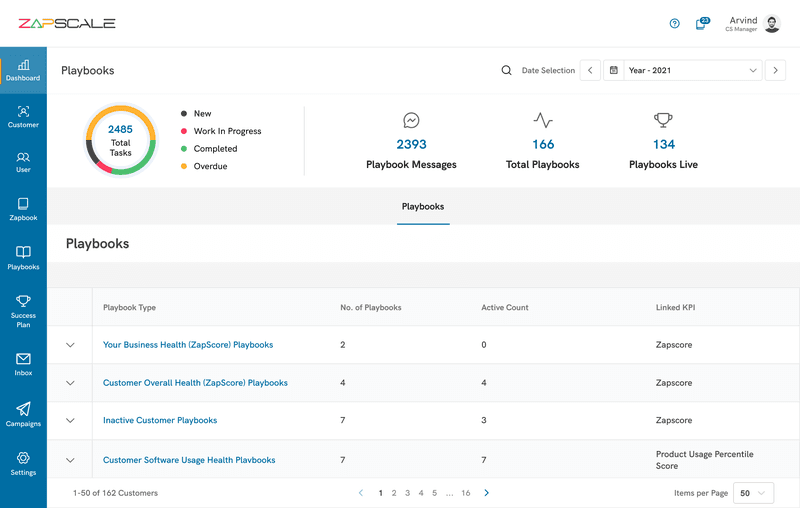Expand Inactive Customer Playbooks row
This screenshot has height=508, width=800.
pos(70,420)
